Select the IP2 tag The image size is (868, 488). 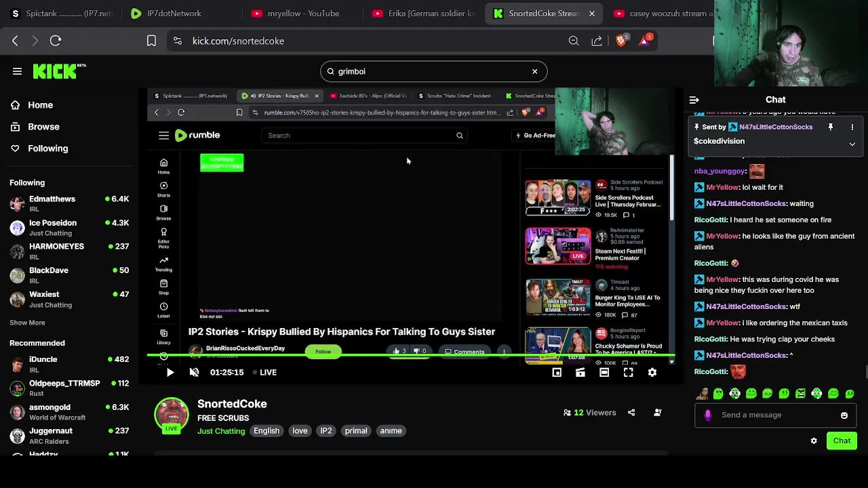326,431
